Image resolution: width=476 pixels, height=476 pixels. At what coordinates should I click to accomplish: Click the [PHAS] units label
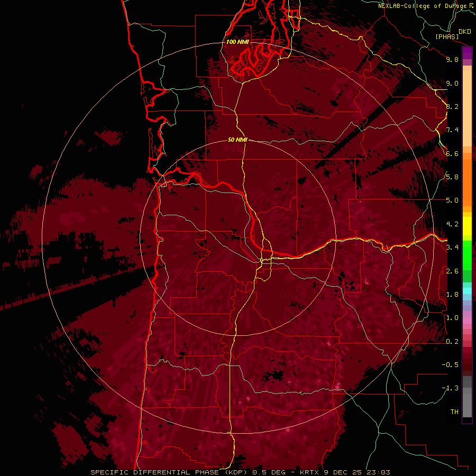pyautogui.click(x=447, y=36)
